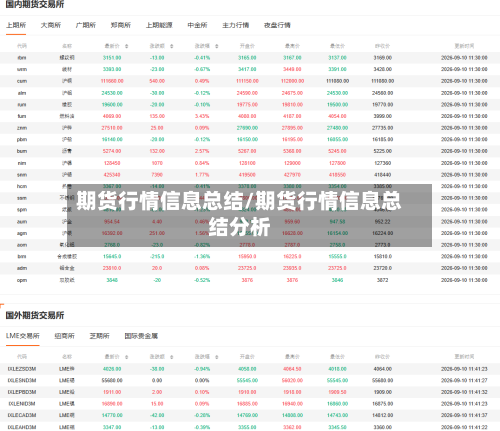This screenshot has height=431, width=500.
Task: Click the IXLEPBD3M code cell
Action: [22, 392]
